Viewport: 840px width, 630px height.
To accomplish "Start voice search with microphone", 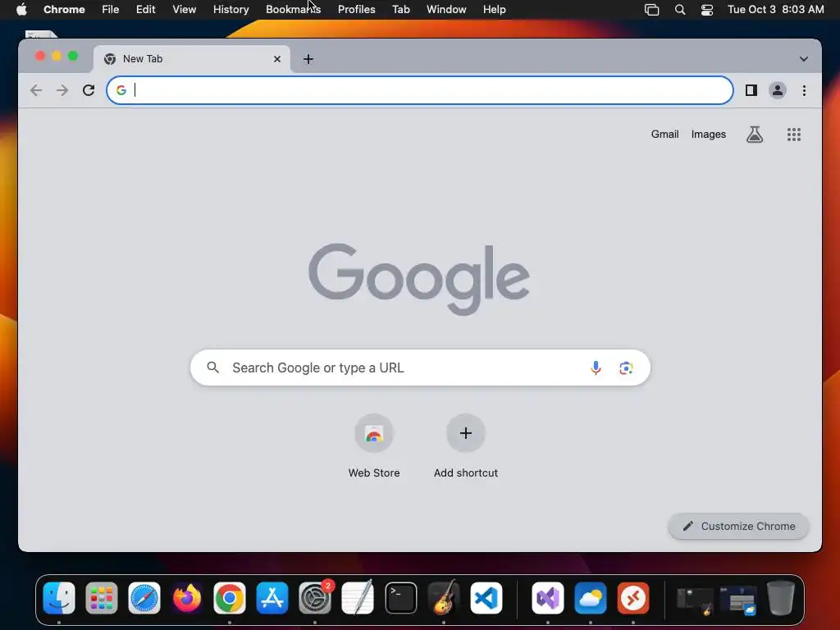I will click(596, 367).
